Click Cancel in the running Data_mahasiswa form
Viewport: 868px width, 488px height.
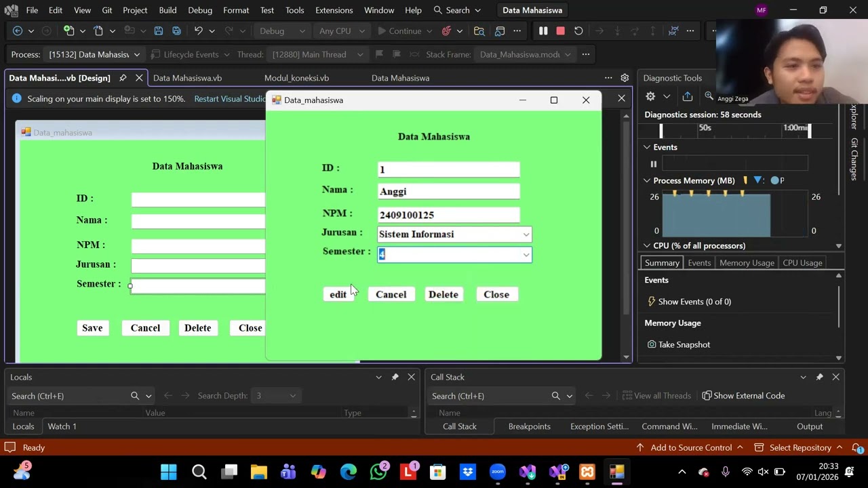point(391,294)
